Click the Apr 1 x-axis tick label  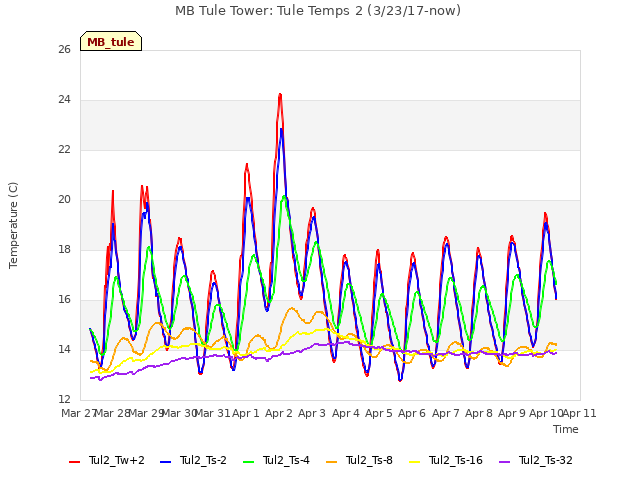coord(246,413)
